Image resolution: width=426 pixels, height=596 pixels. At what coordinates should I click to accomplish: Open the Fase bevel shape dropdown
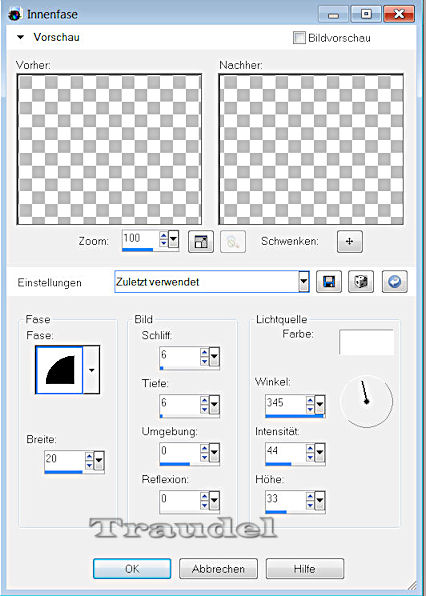[x=91, y=370]
